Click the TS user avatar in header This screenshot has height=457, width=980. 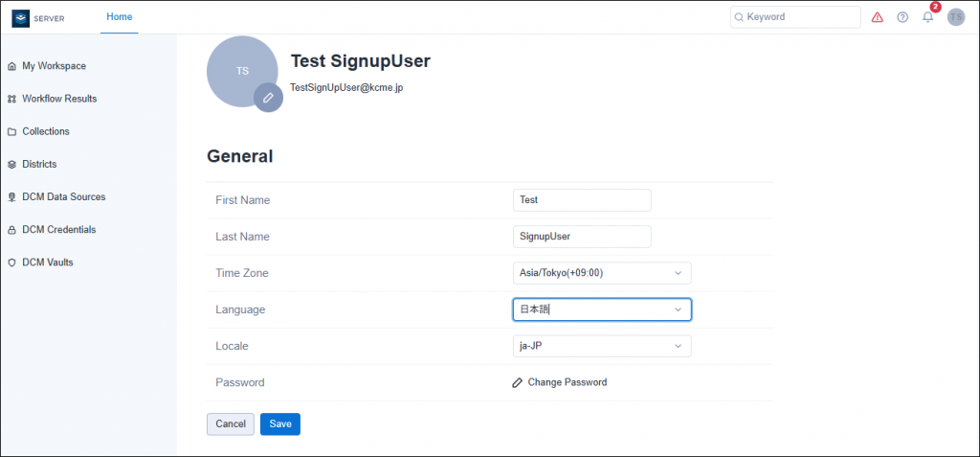(956, 17)
